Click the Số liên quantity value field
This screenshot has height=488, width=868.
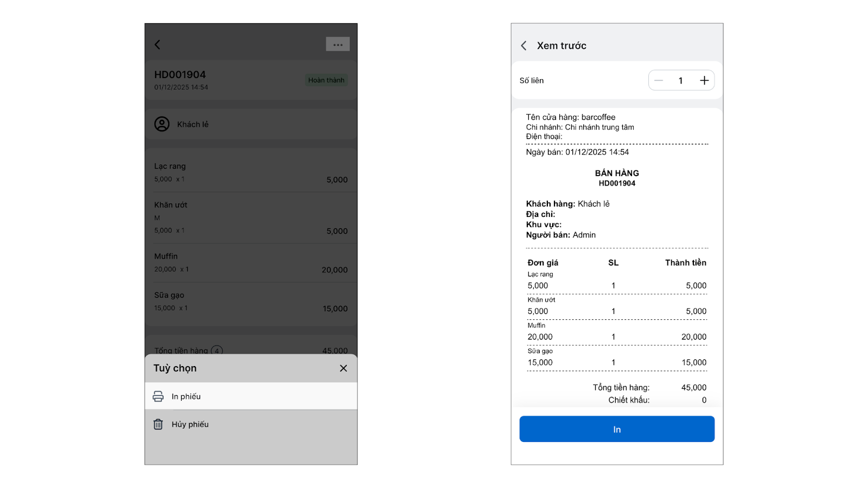[x=681, y=81]
